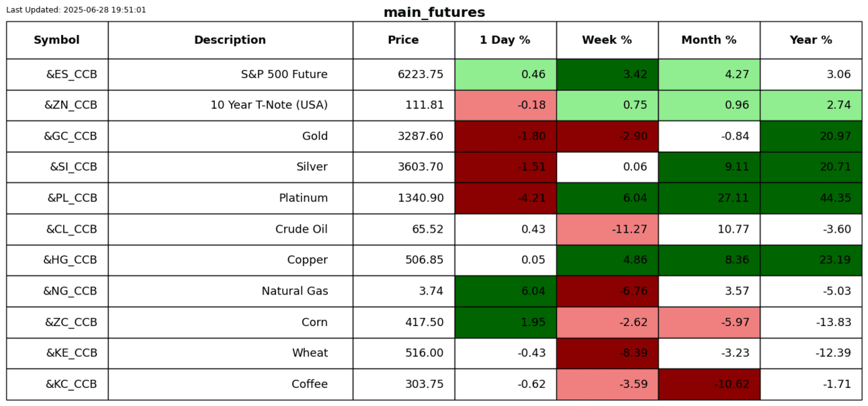Screen dimensions: 868x406
Task: Click the Platinum description cell
Action: point(230,198)
